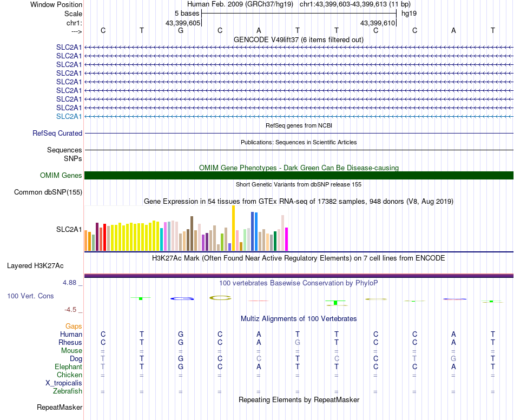Click the 4.88 PhyloP upper scale value

69,283
